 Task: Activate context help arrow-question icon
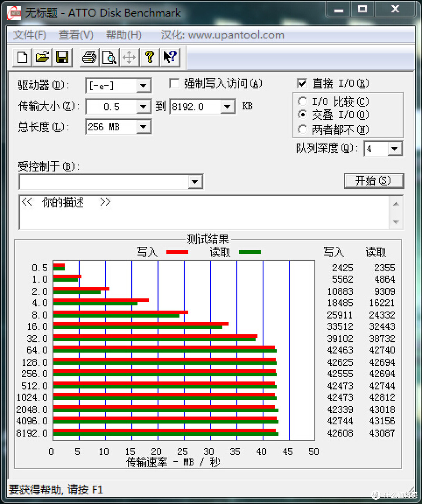pyautogui.click(x=170, y=57)
